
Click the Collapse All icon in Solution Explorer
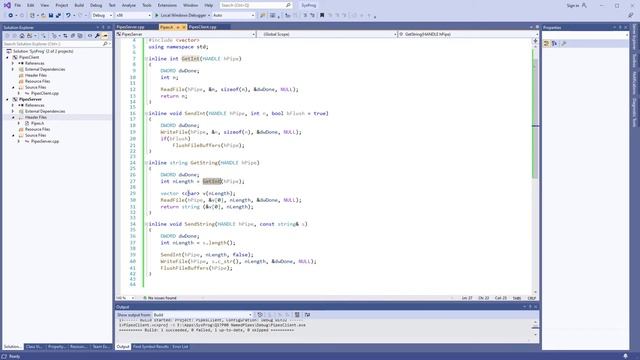coord(73,36)
